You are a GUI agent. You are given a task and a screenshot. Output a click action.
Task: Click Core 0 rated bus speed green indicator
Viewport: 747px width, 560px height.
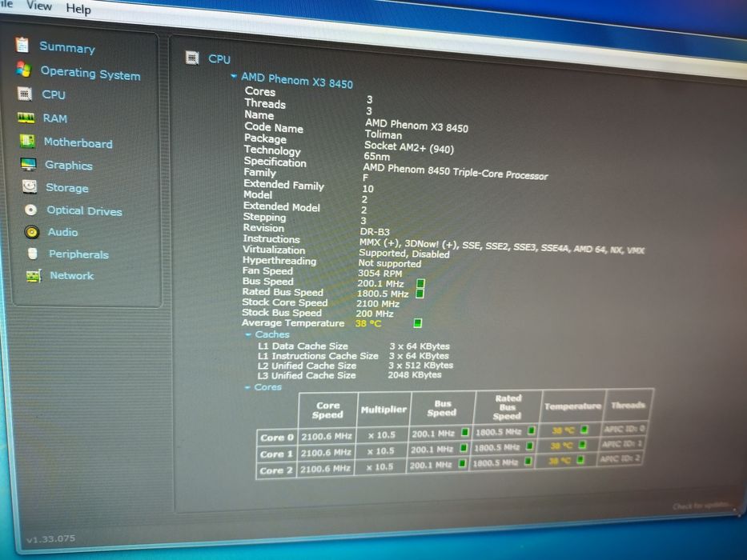click(531, 430)
